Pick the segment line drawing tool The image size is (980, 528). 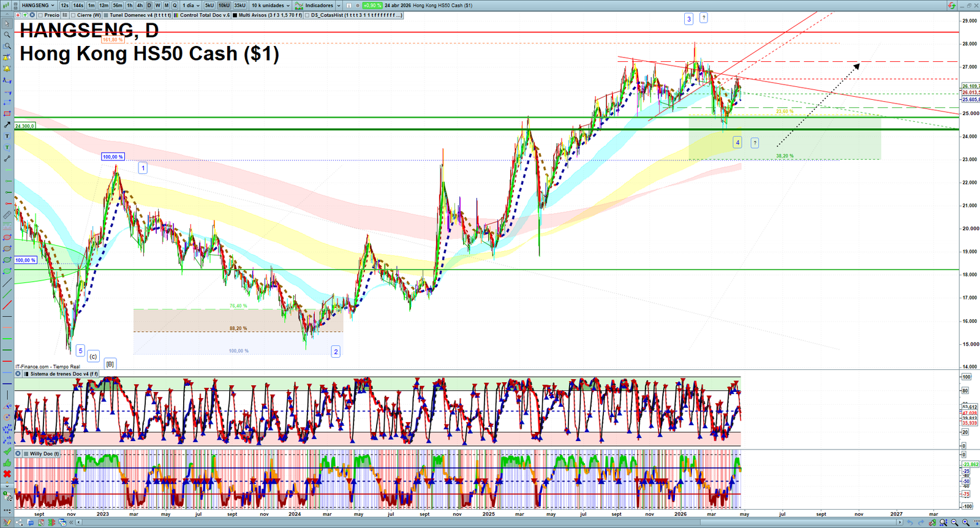(7, 159)
